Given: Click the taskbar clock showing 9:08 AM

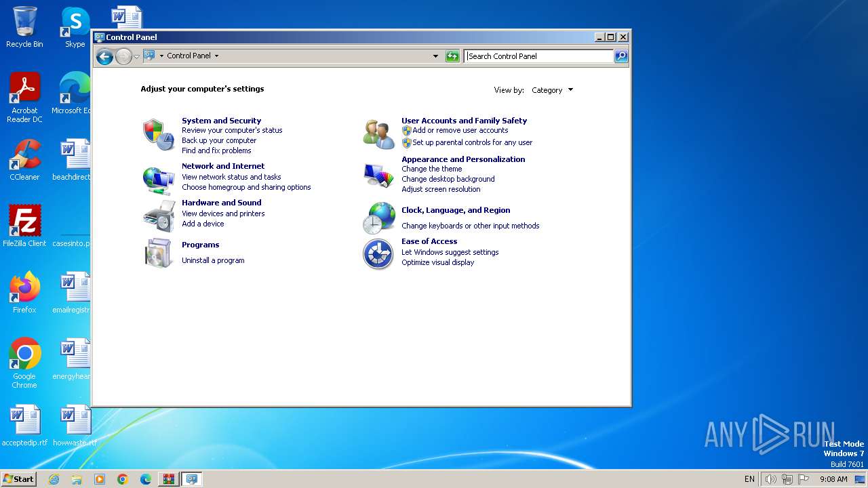Looking at the screenshot, I should 833,479.
